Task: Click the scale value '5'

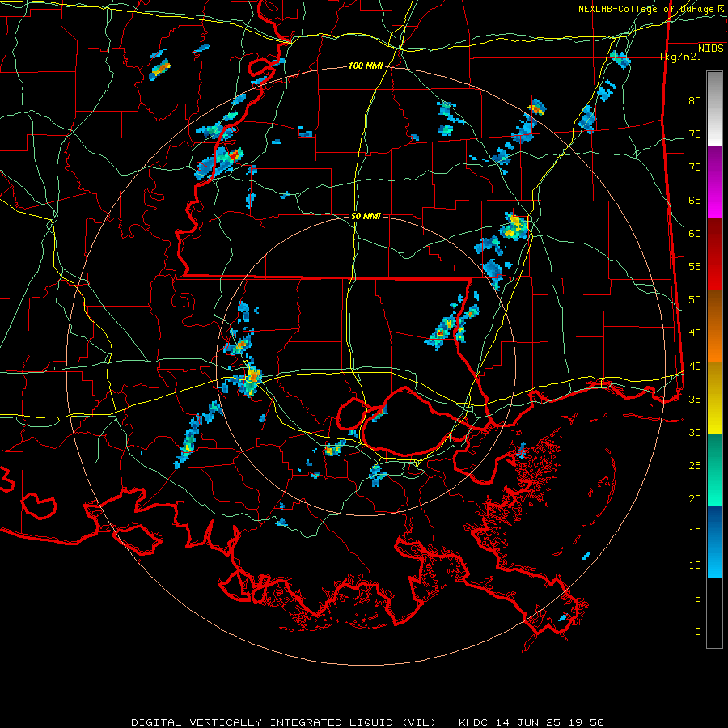Action: click(x=698, y=599)
